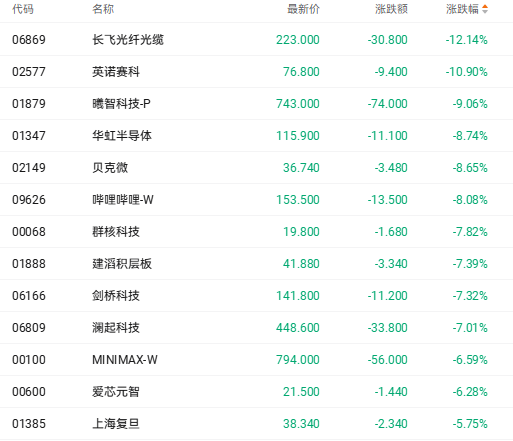Select the 名称 column header
The width and height of the screenshot is (513, 441).
click(x=103, y=9)
